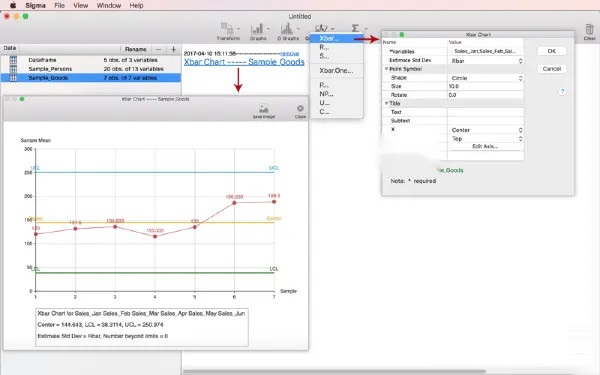Click the plus button to add data
The image size is (600, 375).
click(x=173, y=49)
